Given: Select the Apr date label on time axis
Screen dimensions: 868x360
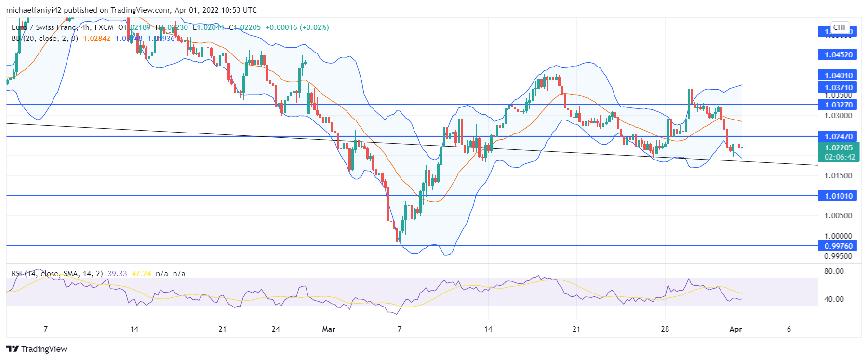Looking at the screenshot, I should click(735, 329).
